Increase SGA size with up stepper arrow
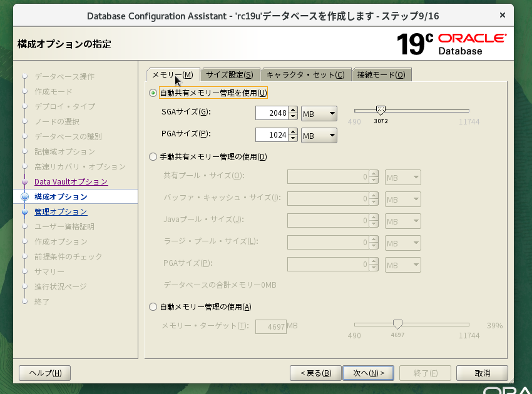Viewport: 532px width, 394px height. pyautogui.click(x=293, y=110)
